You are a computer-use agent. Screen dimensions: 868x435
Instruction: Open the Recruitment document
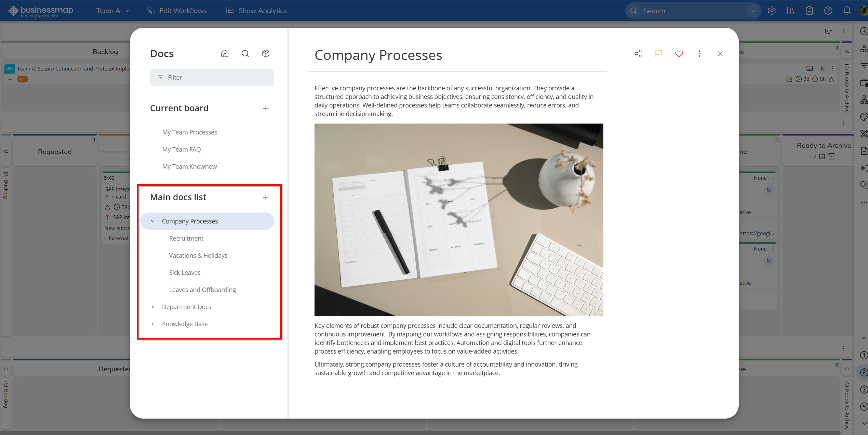click(186, 238)
